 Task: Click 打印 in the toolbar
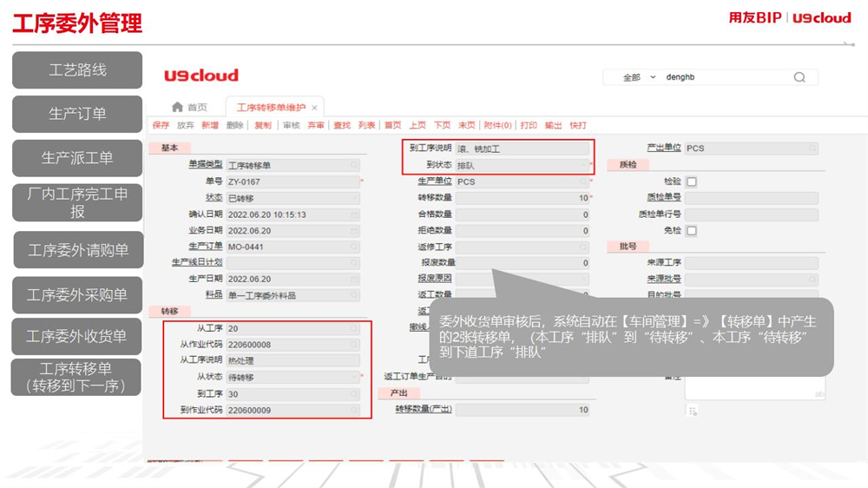529,125
